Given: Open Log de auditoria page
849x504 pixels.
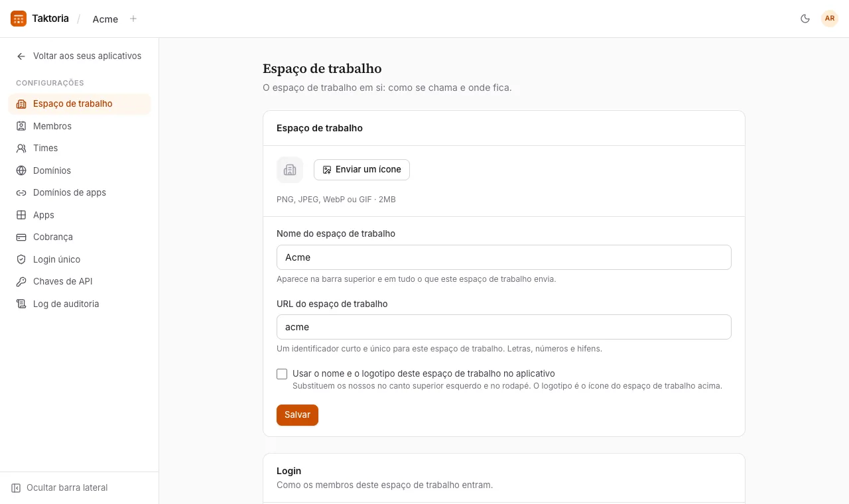Looking at the screenshot, I should tap(80, 304).
